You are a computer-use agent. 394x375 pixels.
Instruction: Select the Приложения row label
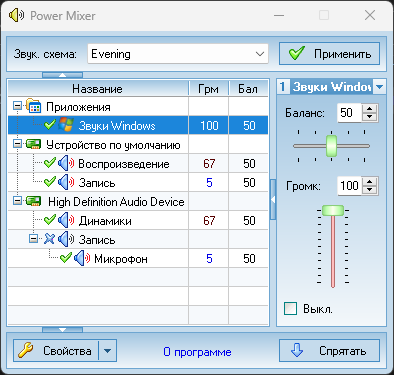[78, 107]
